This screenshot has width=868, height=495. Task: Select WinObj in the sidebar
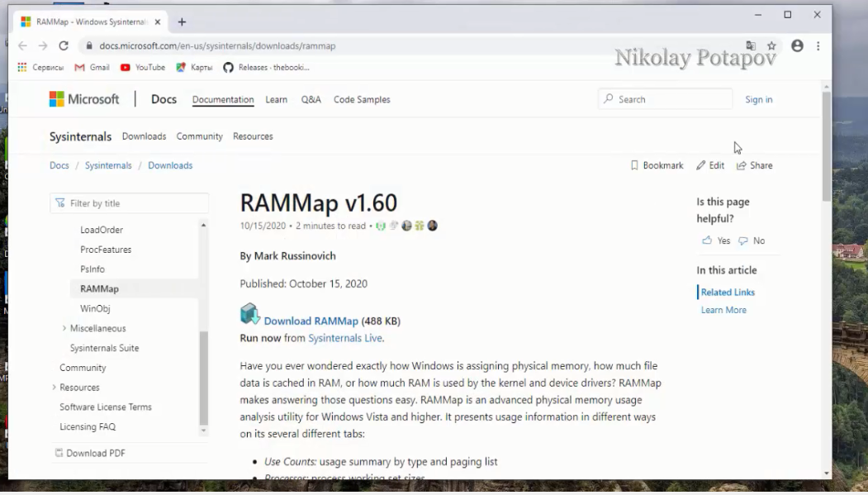click(95, 308)
